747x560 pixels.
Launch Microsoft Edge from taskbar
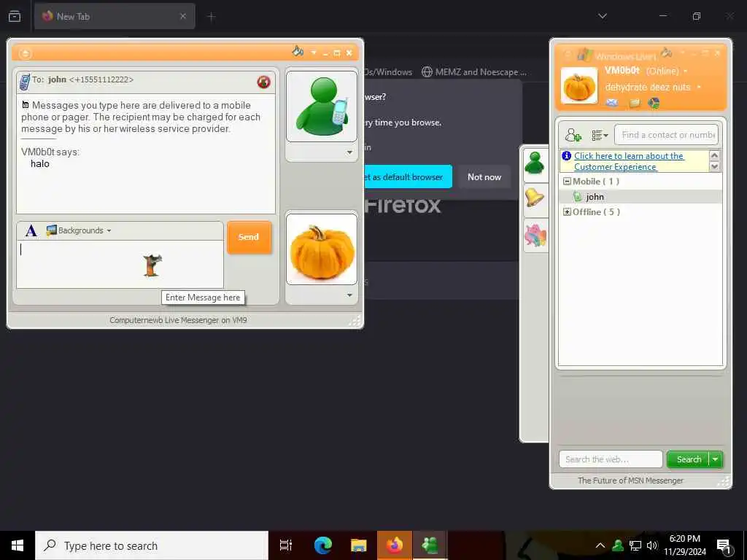[x=322, y=545]
